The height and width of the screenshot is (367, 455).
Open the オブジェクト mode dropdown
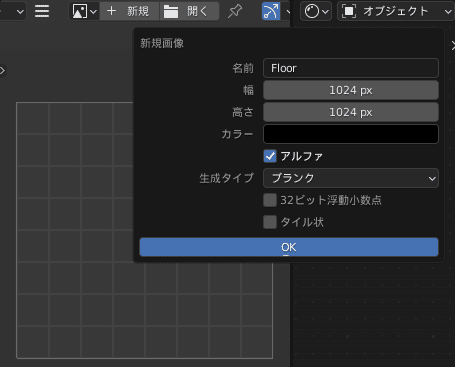pos(396,11)
